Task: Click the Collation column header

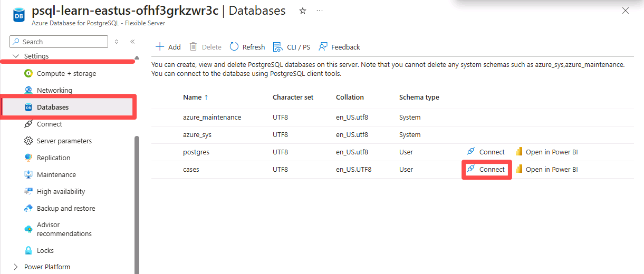Action: point(350,97)
